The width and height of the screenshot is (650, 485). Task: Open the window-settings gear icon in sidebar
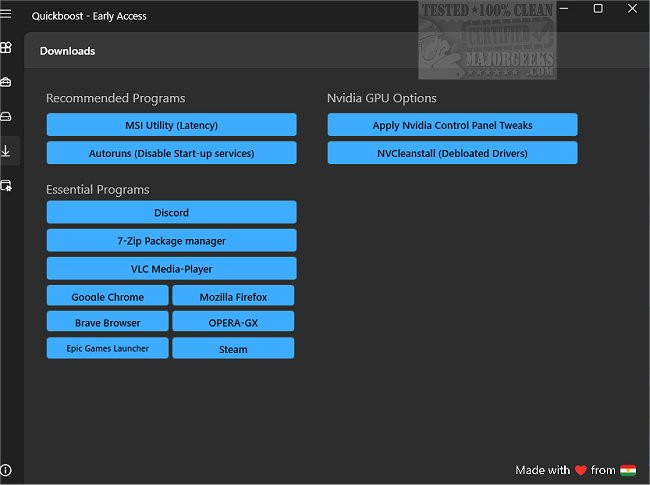coord(6,185)
